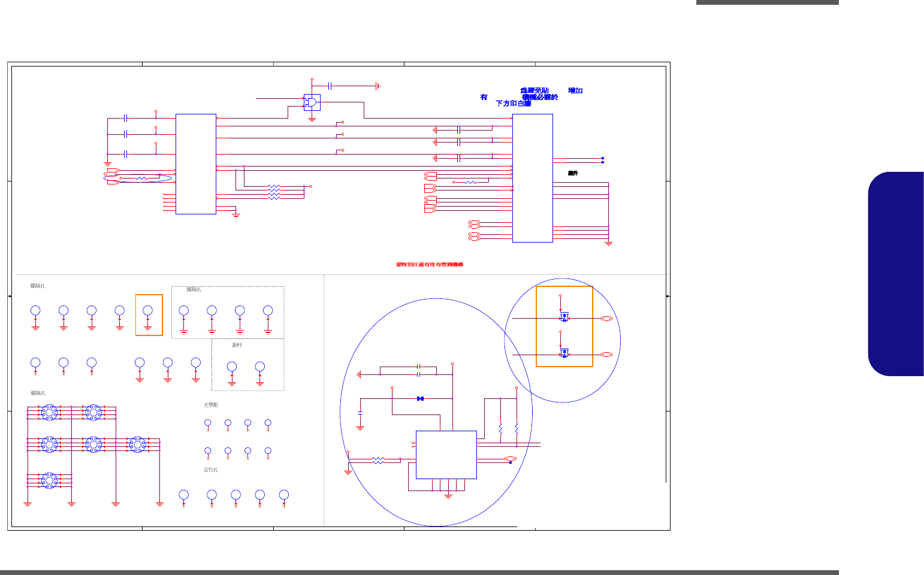Click the 銅柱 label in dashed box
This screenshot has height=575, width=924.
click(x=237, y=345)
